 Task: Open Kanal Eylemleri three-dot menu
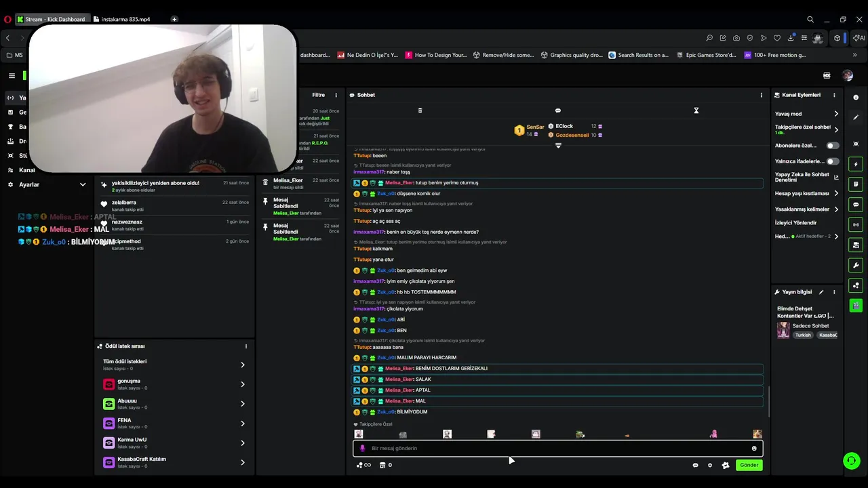coord(834,95)
